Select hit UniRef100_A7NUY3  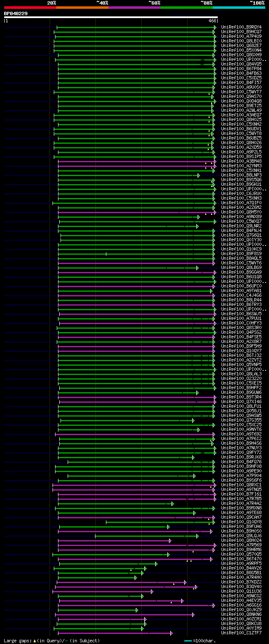[241, 448]
